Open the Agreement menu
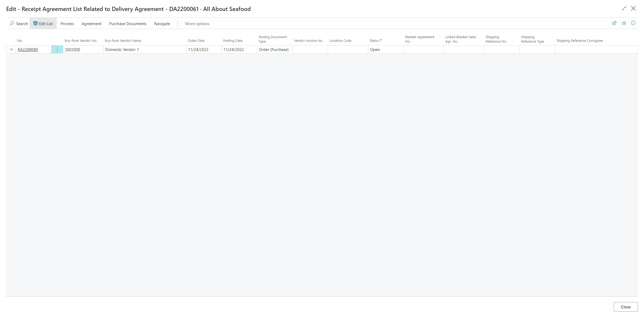644x317 pixels. pos(91,24)
